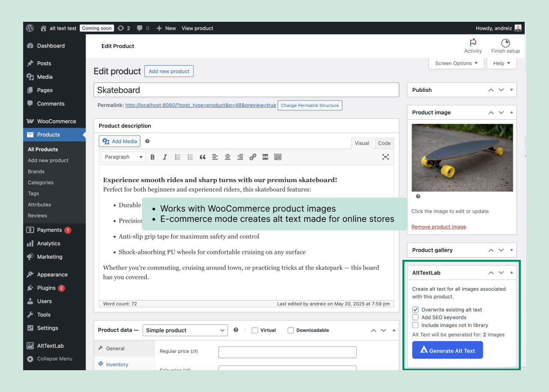Click the Generate Alt Text button
549x392 pixels.
447,350
